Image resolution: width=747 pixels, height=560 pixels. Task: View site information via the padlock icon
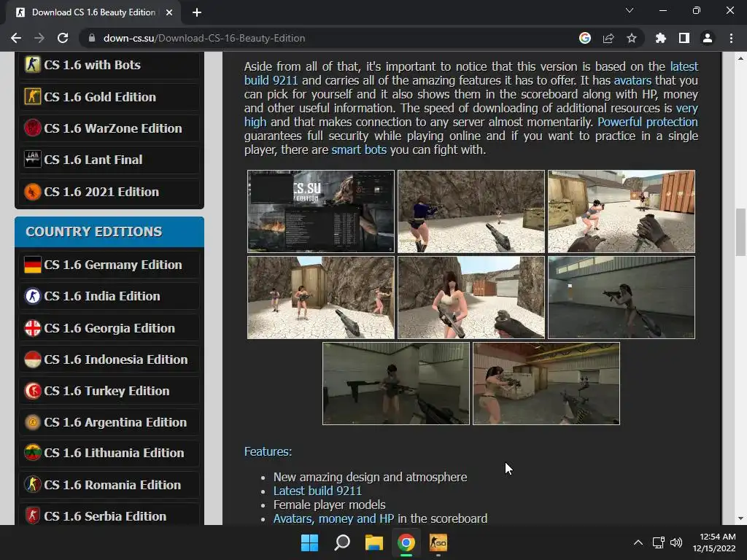click(92, 38)
